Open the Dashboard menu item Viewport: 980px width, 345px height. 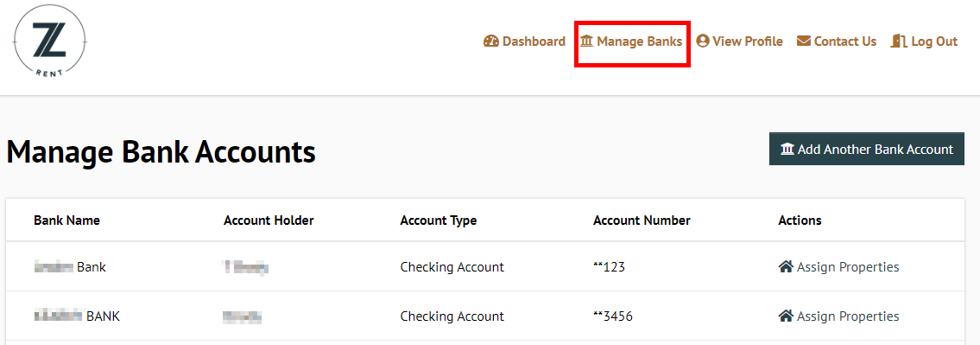point(524,42)
